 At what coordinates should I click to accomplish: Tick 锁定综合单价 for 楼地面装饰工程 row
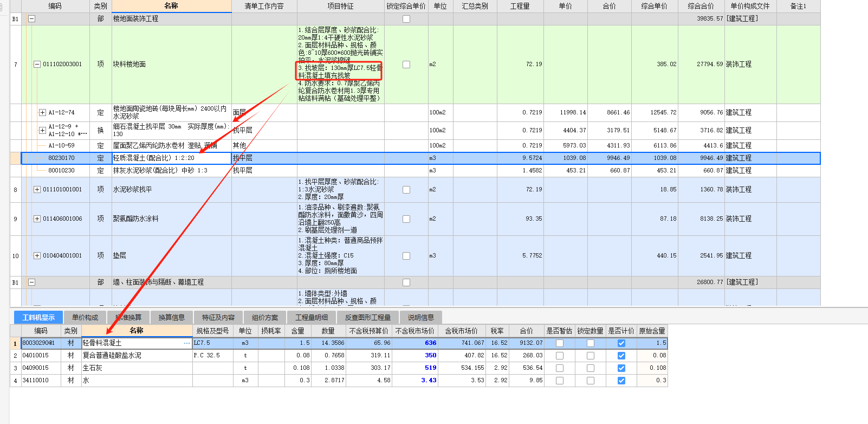[x=406, y=19]
